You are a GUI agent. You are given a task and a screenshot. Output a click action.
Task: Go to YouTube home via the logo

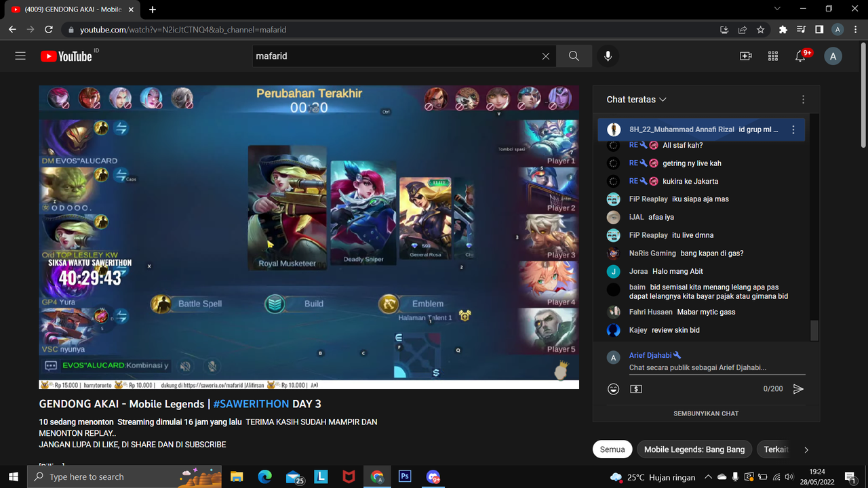[66, 56]
